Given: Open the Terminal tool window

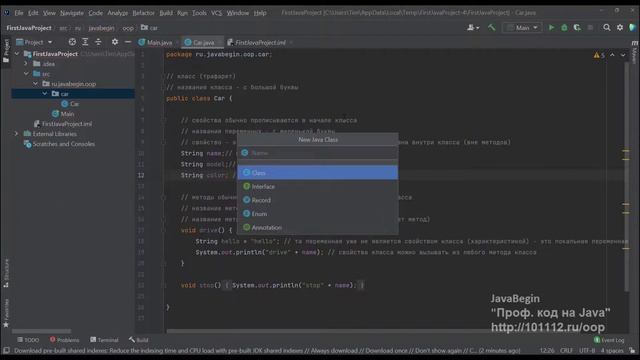Looking at the screenshot, I should click(104, 340).
